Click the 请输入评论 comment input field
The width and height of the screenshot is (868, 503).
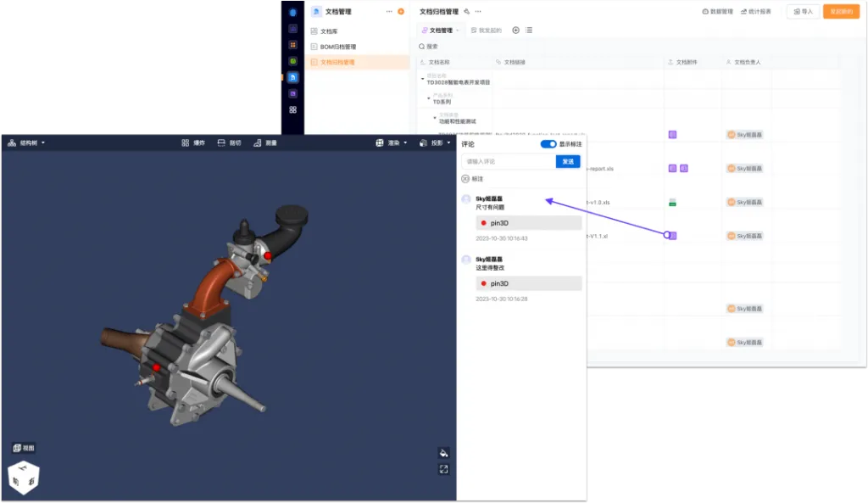point(508,161)
